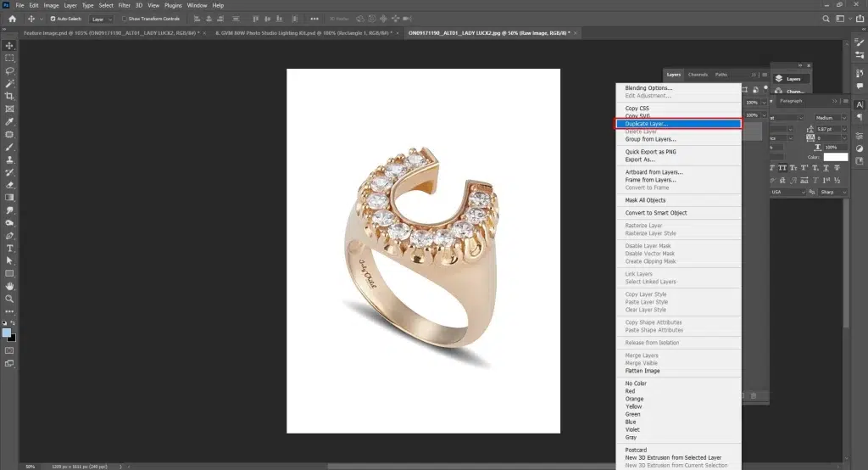This screenshot has height=470, width=868.
Task: Select the Move tool in the toolbox
Action: click(x=10, y=46)
